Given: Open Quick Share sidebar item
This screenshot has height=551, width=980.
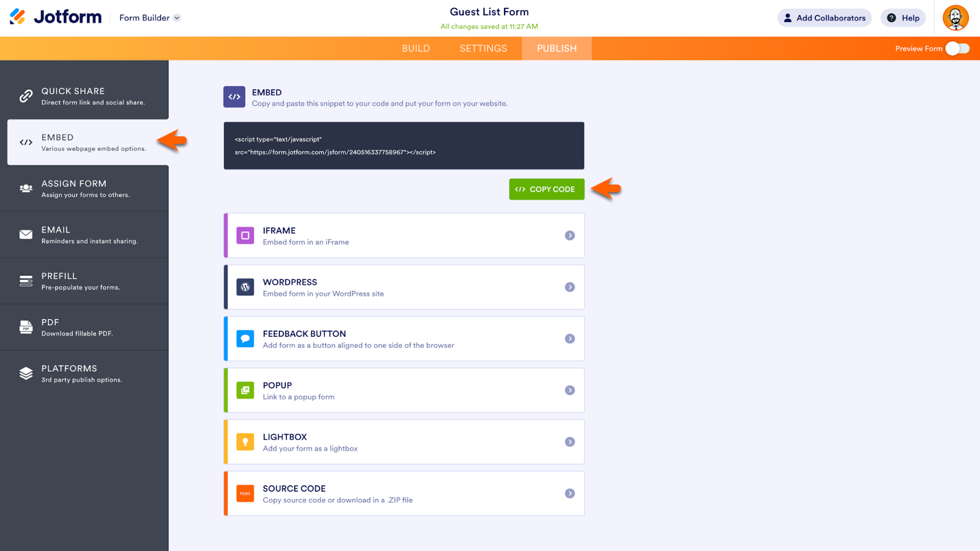Looking at the screenshot, I should click(x=85, y=96).
